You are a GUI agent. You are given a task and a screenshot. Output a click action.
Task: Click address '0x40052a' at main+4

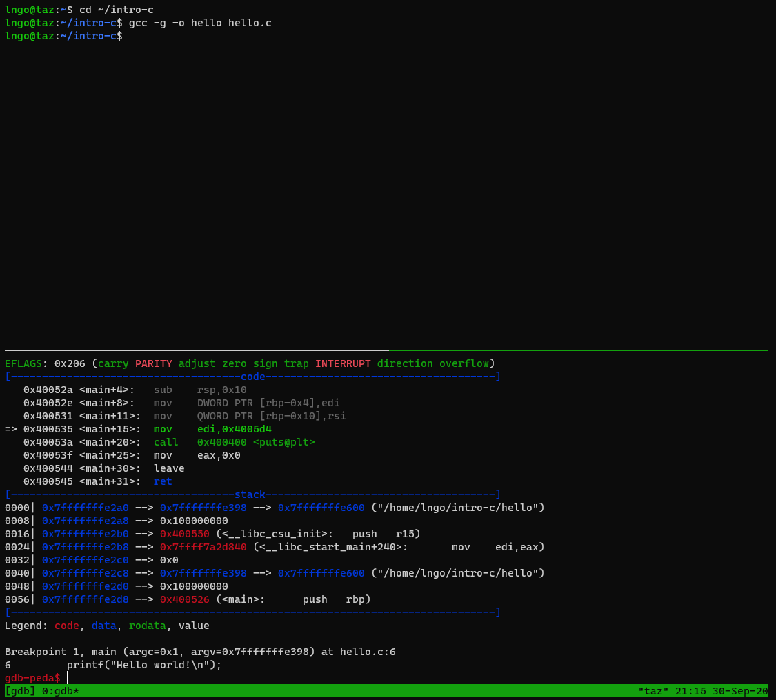48,390
